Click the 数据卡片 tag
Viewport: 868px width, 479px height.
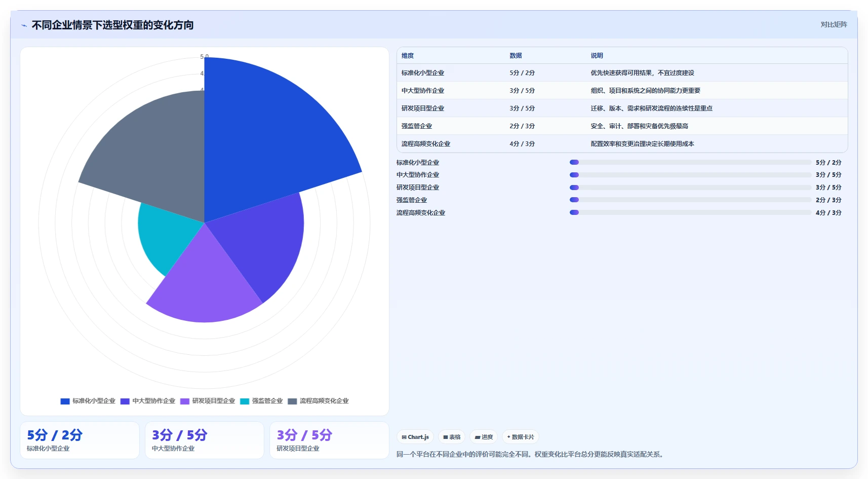pyautogui.click(x=521, y=437)
